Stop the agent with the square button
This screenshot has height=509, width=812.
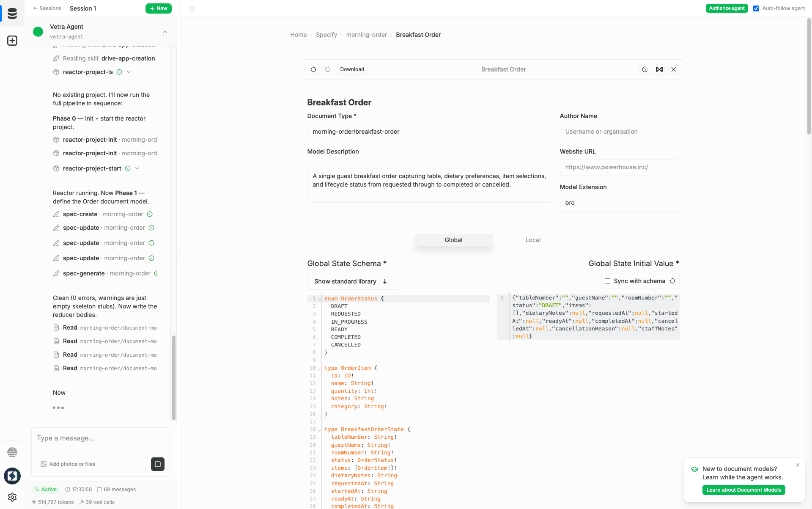click(158, 464)
